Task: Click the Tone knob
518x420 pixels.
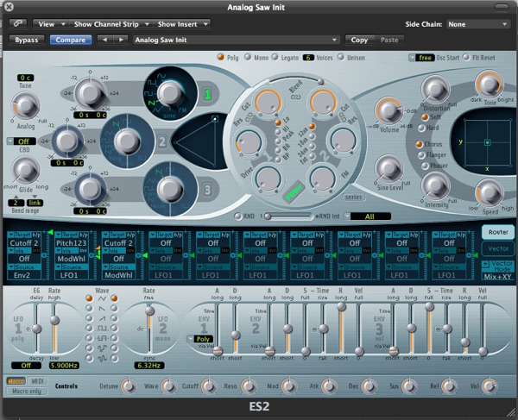Action: click(x=489, y=85)
